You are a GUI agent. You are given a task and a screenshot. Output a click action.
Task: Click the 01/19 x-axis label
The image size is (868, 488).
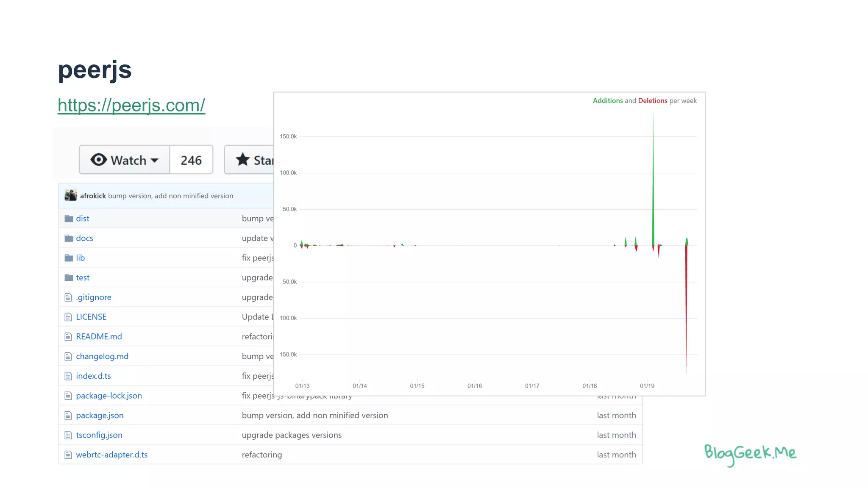(647, 386)
